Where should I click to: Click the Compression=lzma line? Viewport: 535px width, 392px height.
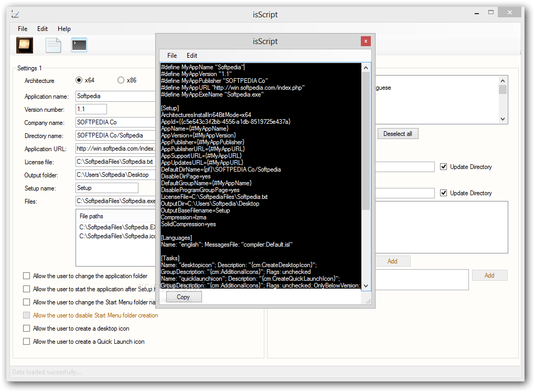pos(184,217)
